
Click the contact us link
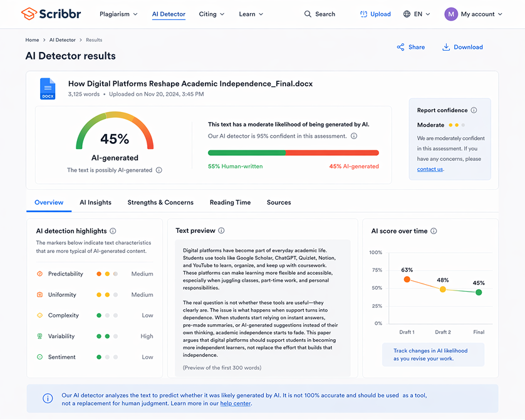pyautogui.click(x=430, y=169)
